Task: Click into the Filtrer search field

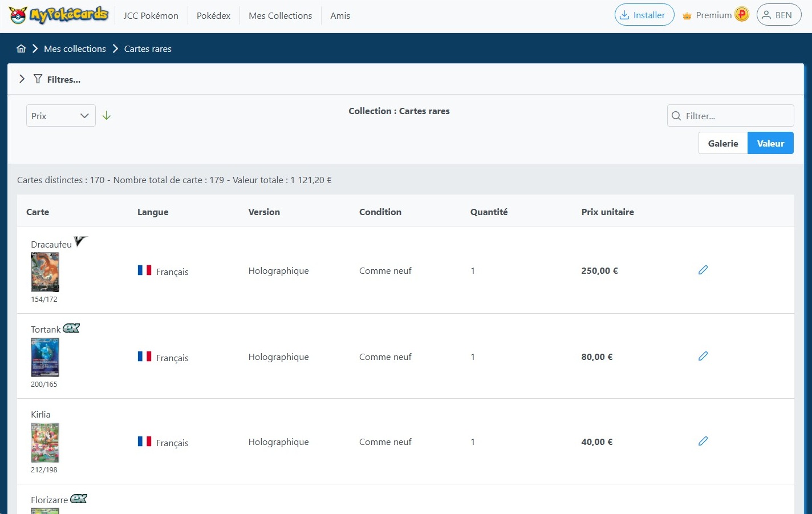Action: point(736,116)
